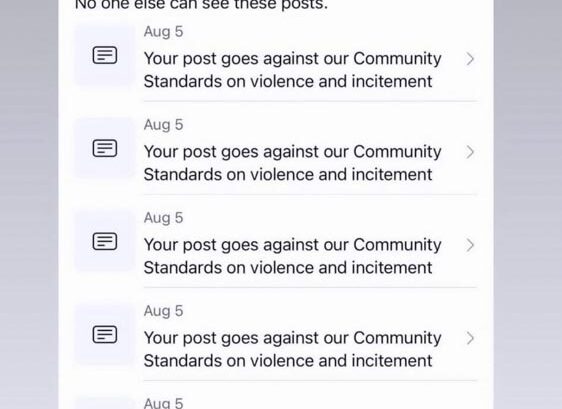Screen dimensions: 562x409
Task: Expand the first violation using its chevron
Action: (470, 59)
